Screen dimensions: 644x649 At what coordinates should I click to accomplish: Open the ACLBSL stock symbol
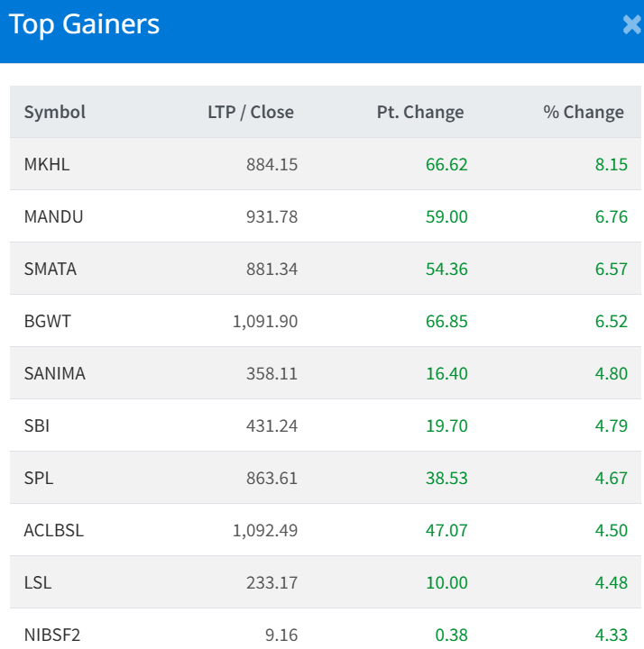tap(53, 531)
